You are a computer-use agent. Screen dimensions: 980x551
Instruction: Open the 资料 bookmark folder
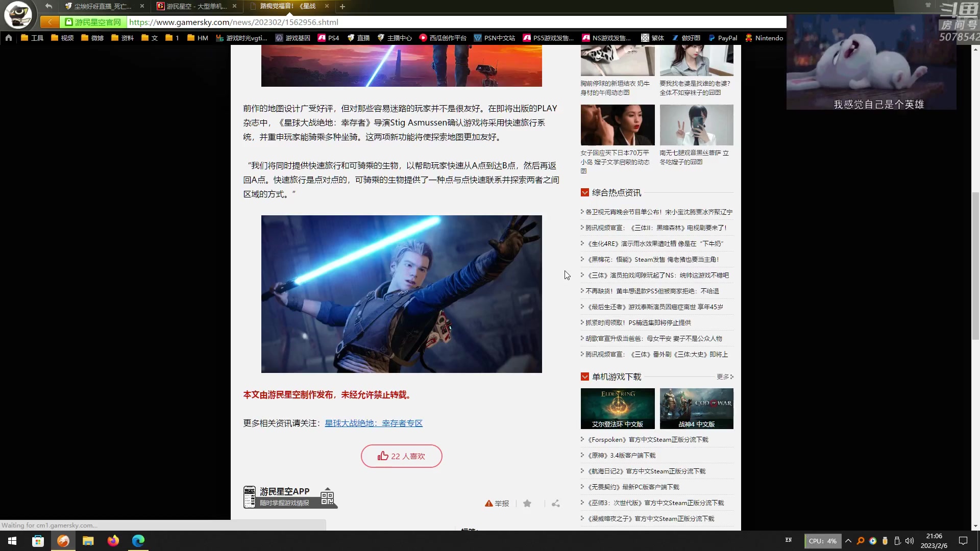[x=122, y=38]
